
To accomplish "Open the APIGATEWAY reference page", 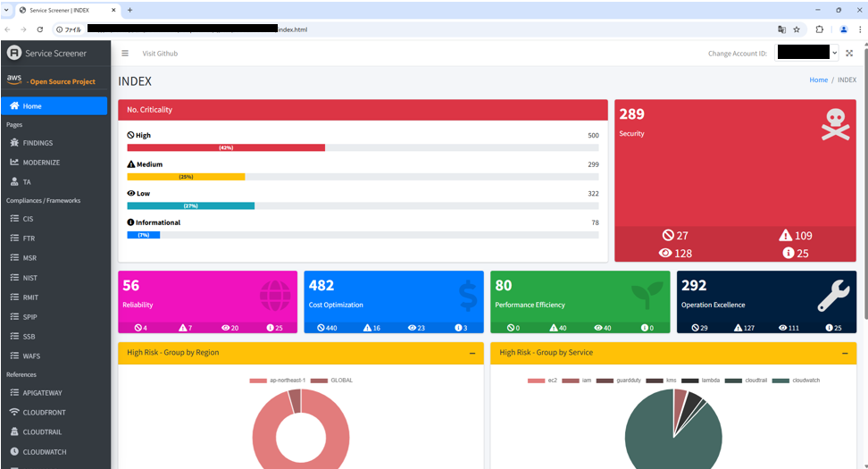I will (54, 392).
